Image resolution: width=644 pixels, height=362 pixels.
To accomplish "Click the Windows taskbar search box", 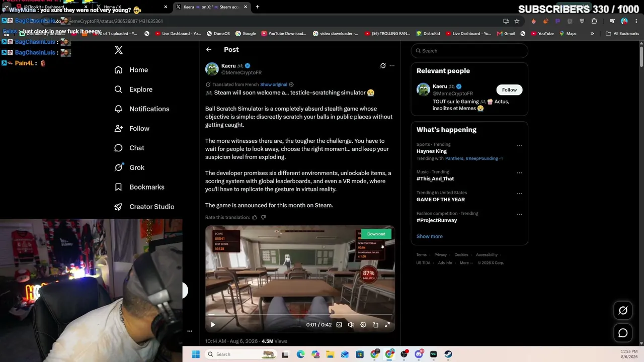I will [241, 354].
